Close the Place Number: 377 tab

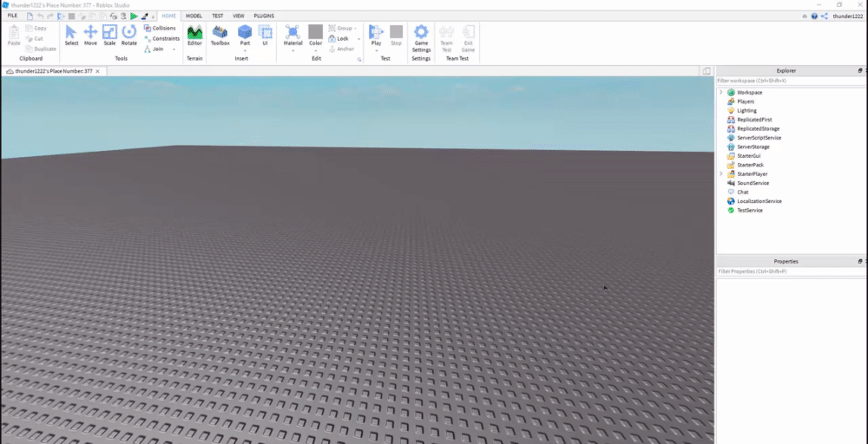pyautogui.click(x=98, y=71)
